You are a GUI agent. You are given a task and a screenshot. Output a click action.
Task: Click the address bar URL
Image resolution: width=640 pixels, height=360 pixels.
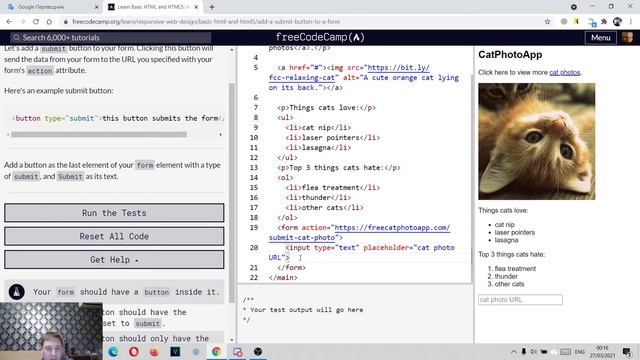click(206, 22)
